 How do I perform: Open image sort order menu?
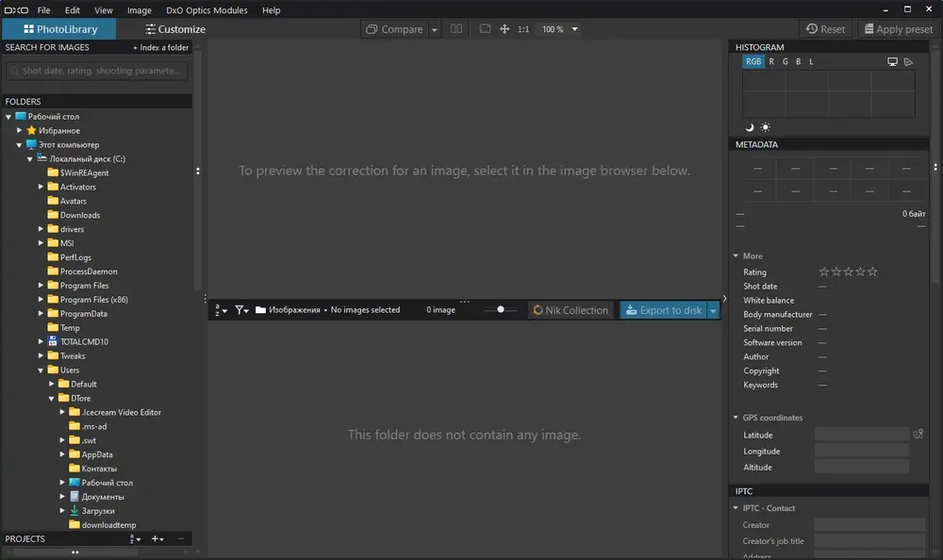[221, 310]
